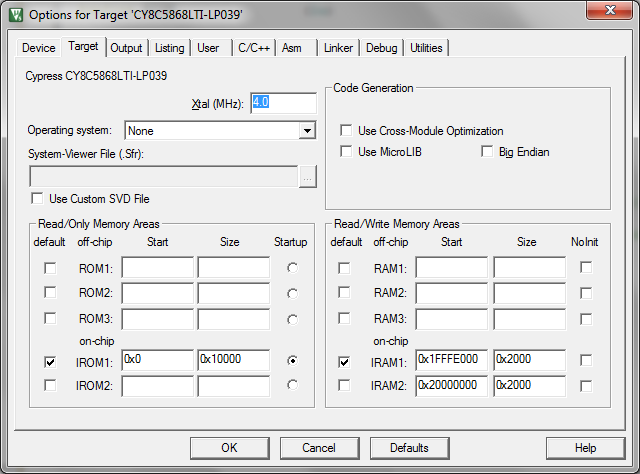This screenshot has height=474, width=640.
Task: Click the Keil uVision title bar icon
Action: [x=16, y=15]
